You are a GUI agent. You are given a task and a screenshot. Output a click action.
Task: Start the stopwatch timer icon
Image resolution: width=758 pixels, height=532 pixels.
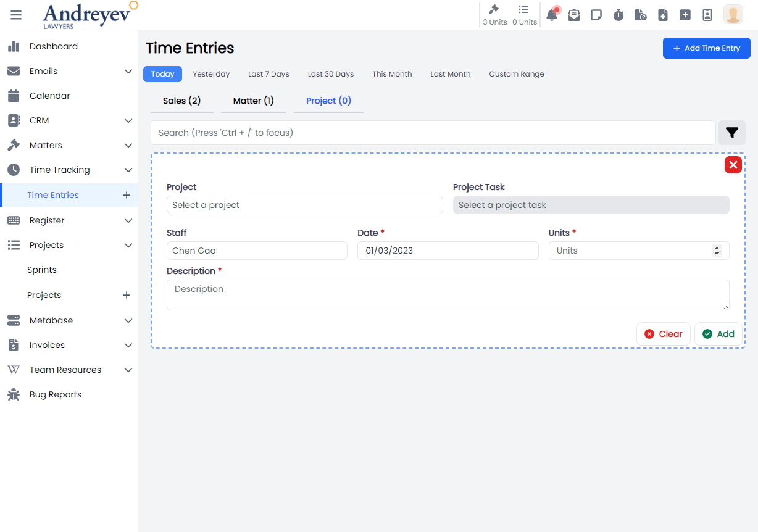(x=618, y=15)
